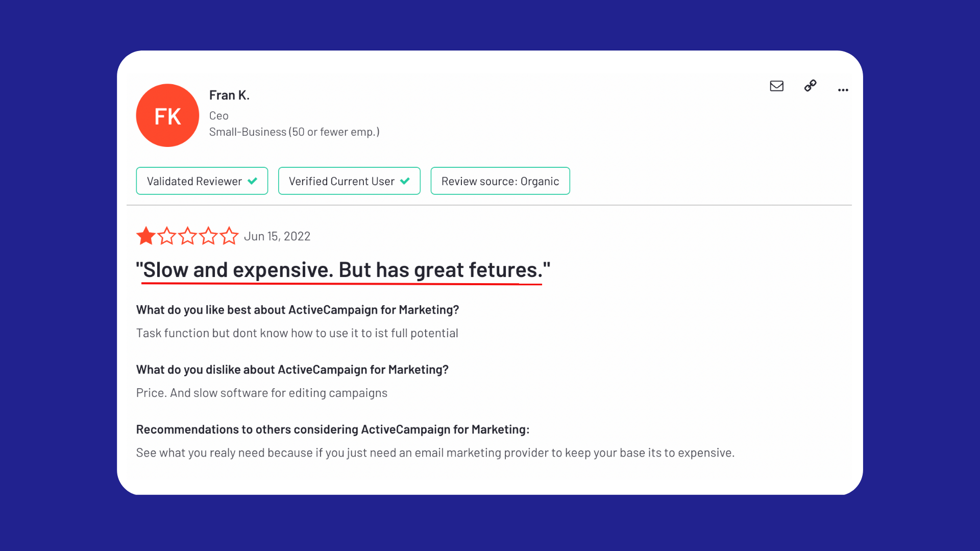The height and width of the screenshot is (551, 980).
Task: Click the Small-Business company size text
Action: tap(294, 132)
